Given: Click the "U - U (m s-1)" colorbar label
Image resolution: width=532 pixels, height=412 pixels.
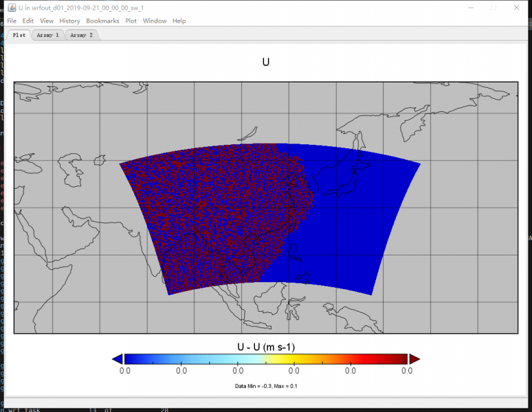Looking at the screenshot, I should pos(266,346).
